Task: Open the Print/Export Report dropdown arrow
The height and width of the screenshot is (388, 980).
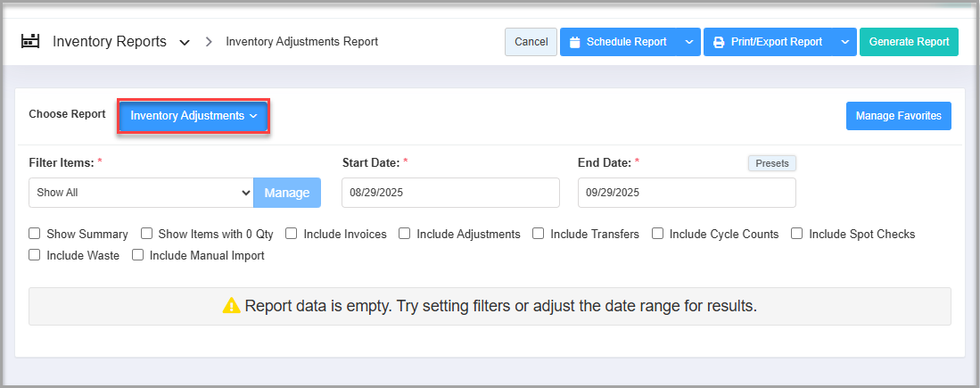Action: [844, 42]
